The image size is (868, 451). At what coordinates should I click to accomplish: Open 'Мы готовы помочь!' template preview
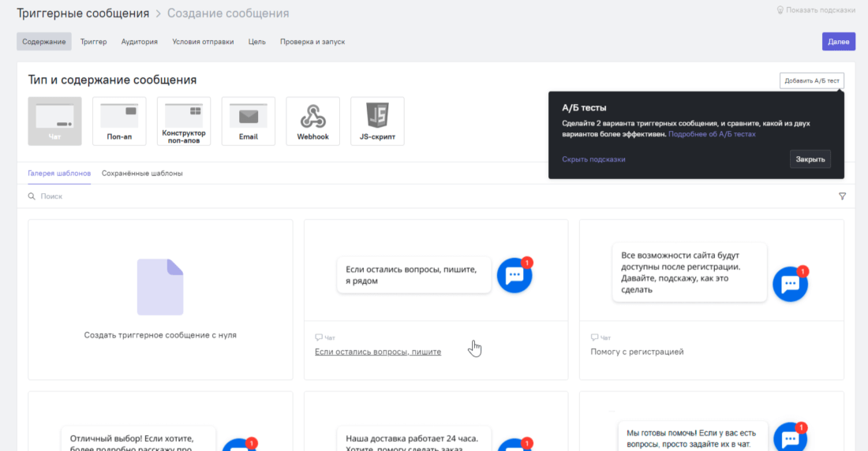[693, 437]
